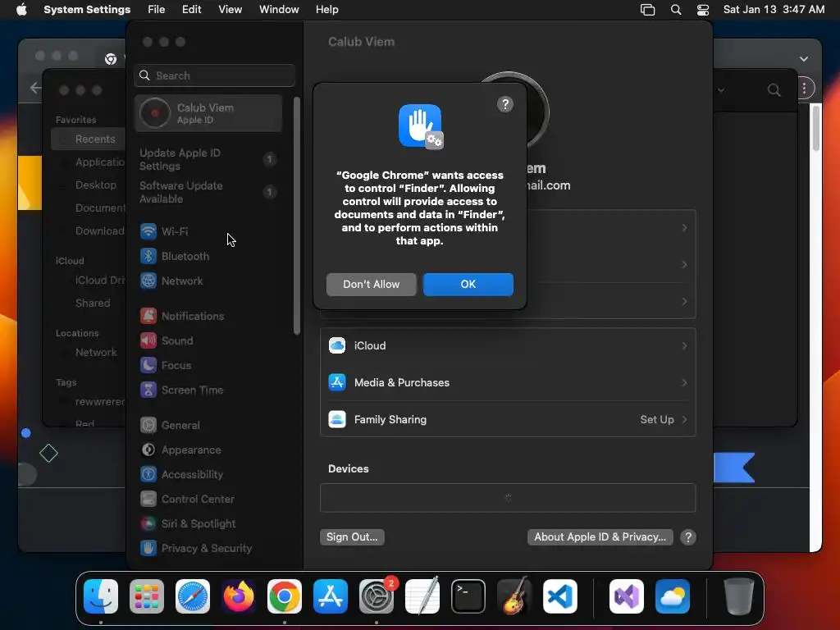The image size is (840, 630).
Task: Open Network globe icon in Settings sidebar
Action: (x=148, y=281)
